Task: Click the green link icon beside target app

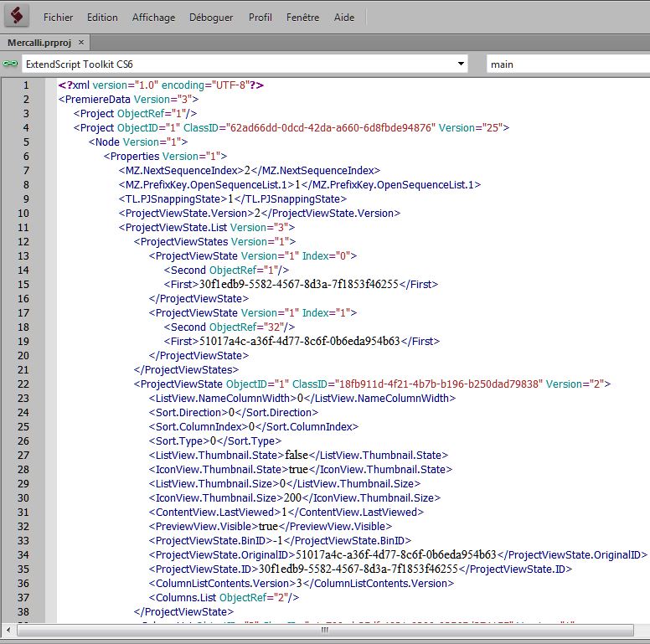Action: pyautogui.click(x=10, y=64)
